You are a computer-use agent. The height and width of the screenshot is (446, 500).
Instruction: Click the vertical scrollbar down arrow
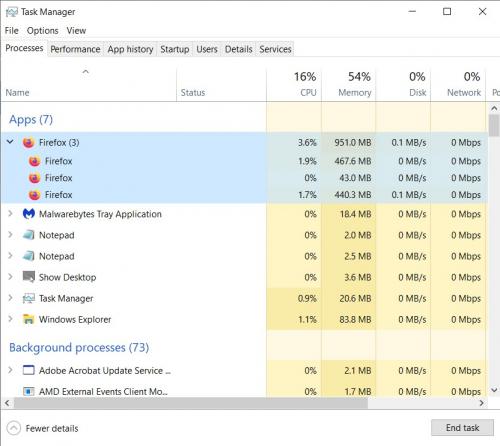click(x=494, y=390)
